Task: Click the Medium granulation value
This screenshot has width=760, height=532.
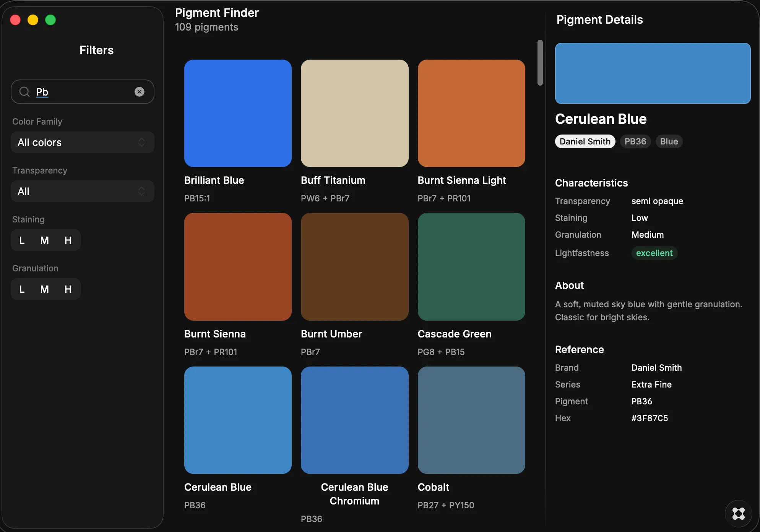Action: pyautogui.click(x=648, y=235)
